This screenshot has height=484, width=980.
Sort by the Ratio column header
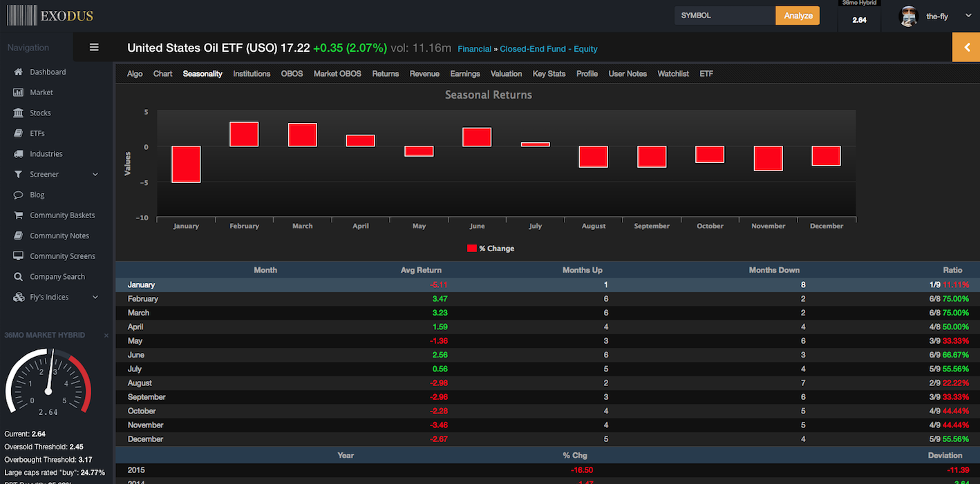pyautogui.click(x=952, y=270)
